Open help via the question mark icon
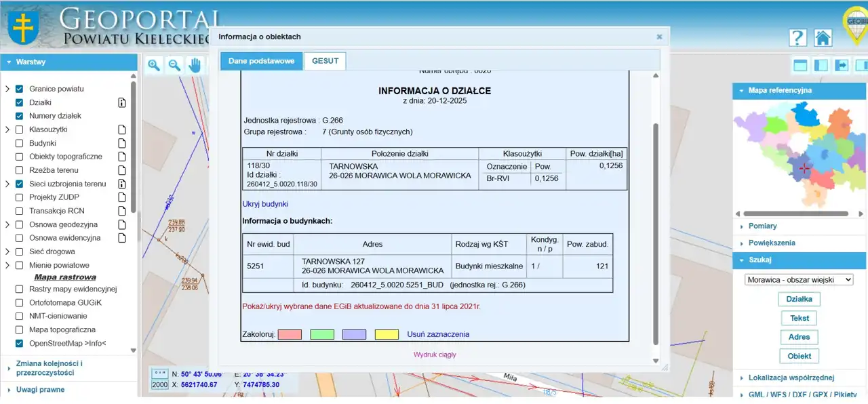 point(797,38)
